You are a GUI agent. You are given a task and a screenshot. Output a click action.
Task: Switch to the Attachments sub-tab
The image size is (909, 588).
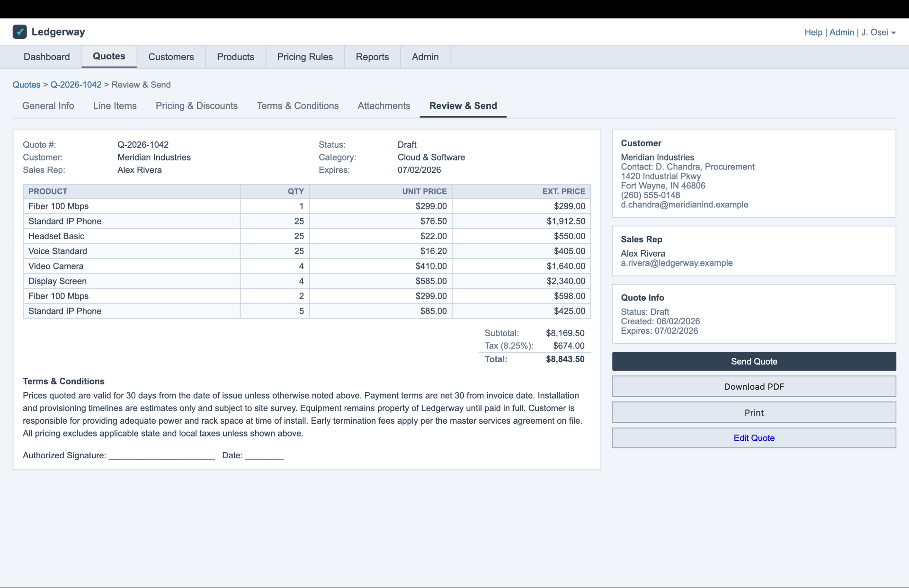(384, 106)
